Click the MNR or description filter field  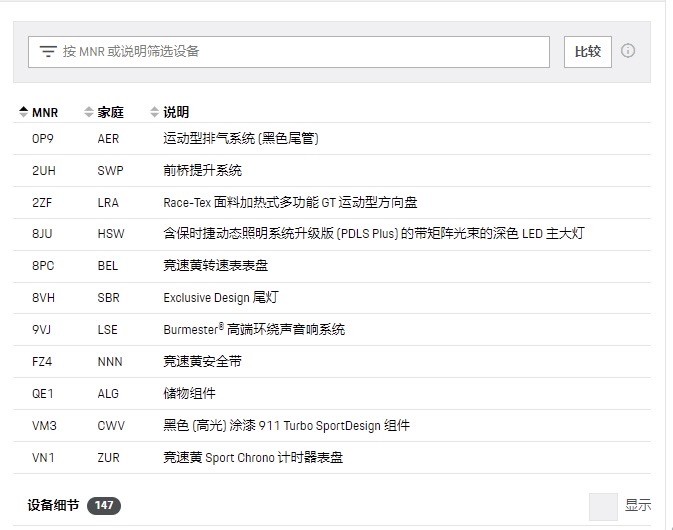[x=289, y=52]
